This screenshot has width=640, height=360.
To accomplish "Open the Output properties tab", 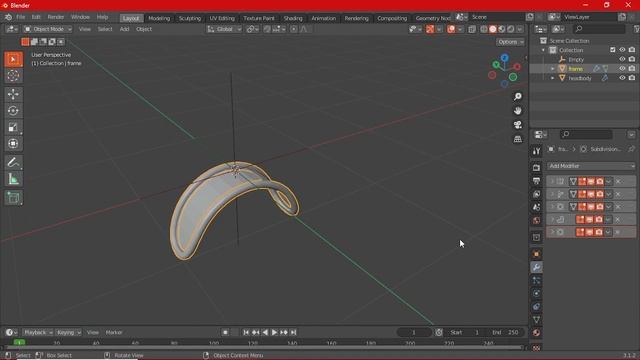I will (536, 181).
